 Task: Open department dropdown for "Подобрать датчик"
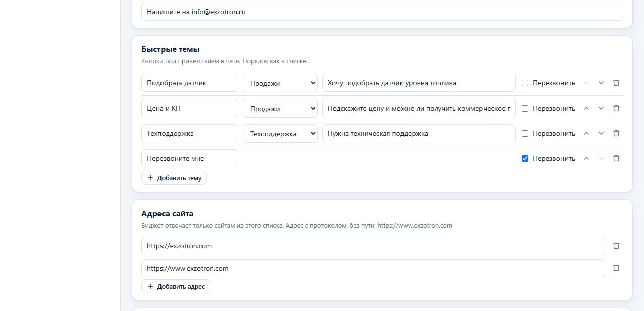280,83
